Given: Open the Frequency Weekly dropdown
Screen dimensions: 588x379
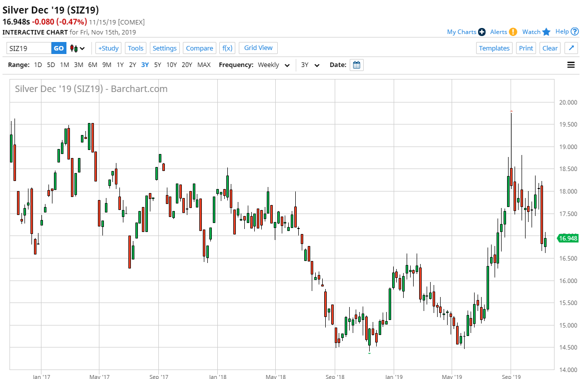Looking at the screenshot, I should pyautogui.click(x=273, y=65).
